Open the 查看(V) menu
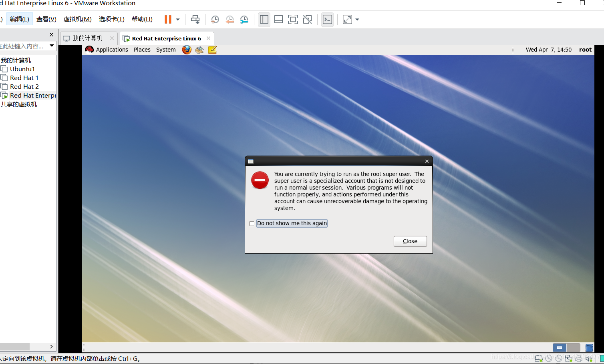 (46, 19)
